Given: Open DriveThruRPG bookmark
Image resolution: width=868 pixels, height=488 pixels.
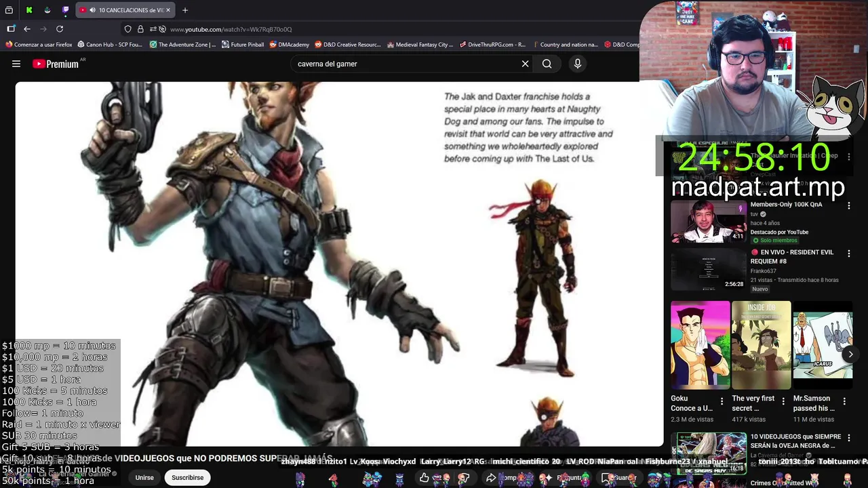Looking at the screenshot, I should coord(492,45).
